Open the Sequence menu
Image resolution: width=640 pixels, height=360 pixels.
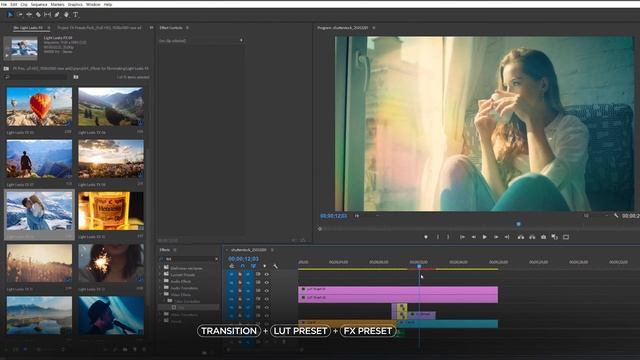tap(39, 4)
